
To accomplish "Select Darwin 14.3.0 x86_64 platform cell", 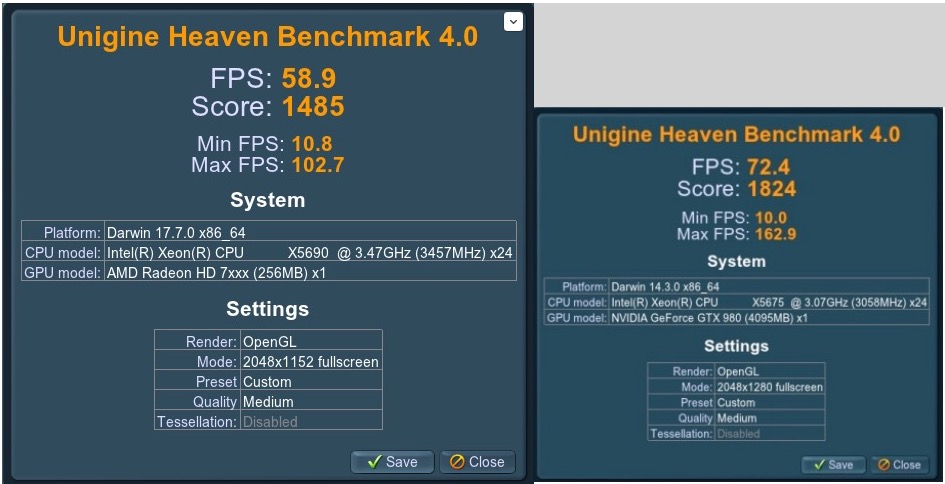I will 769,286.
